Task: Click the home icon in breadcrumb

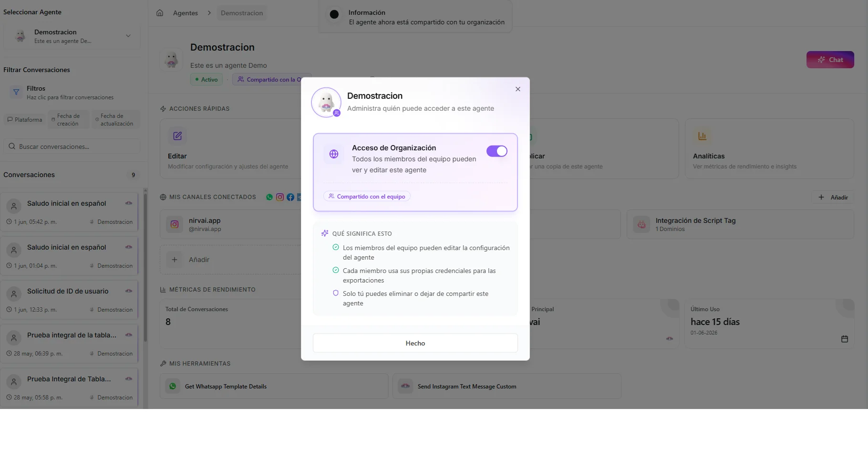Action: [x=160, y=13]
